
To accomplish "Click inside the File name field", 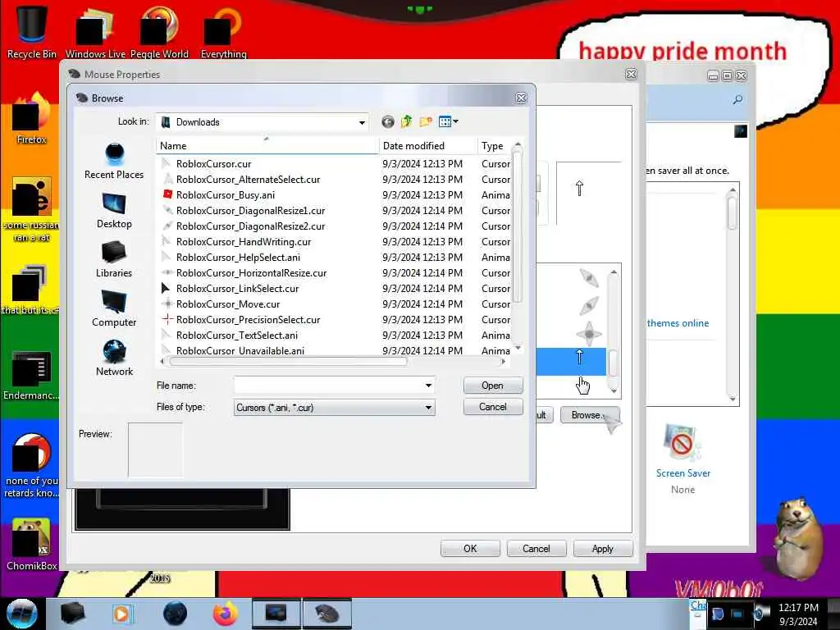I will tap(328, 386).
